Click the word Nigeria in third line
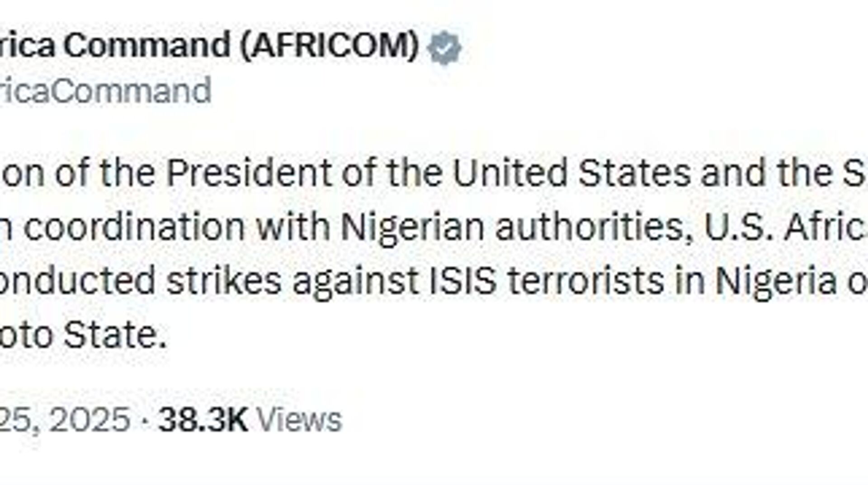Image resolution: width=868 pixels, height=485 pixels. tap(776, 281)
